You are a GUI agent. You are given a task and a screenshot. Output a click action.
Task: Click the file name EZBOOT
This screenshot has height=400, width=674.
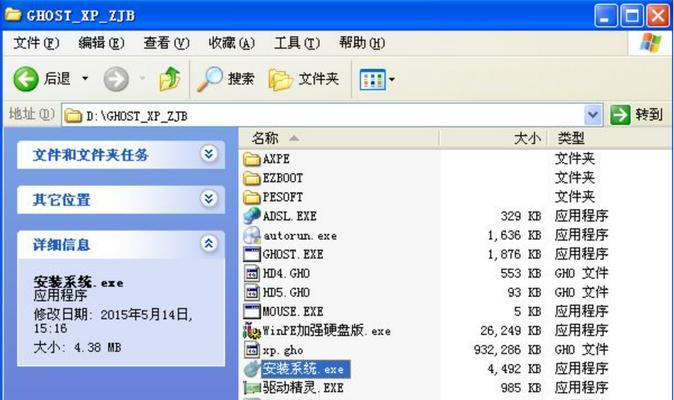[282, 178]
